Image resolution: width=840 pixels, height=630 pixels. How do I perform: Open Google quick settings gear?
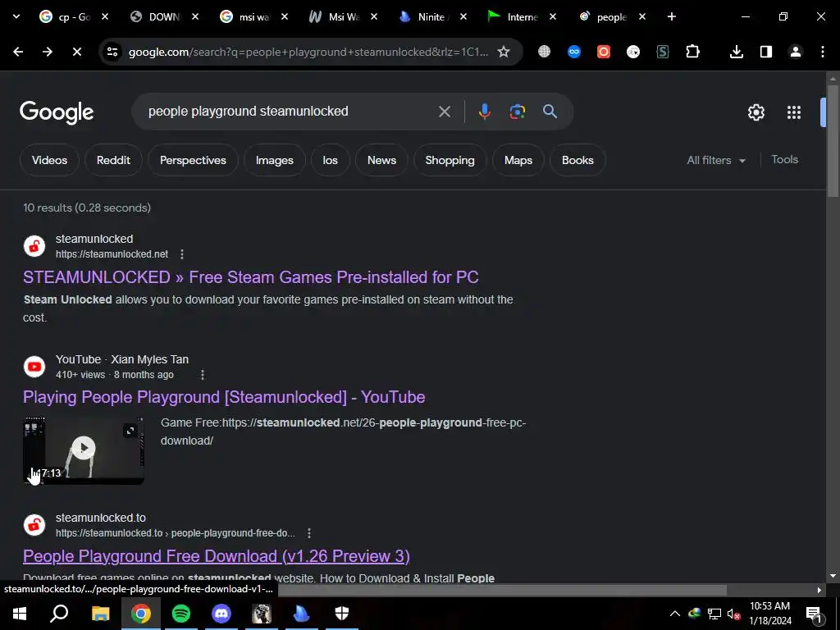pos(756,112)
